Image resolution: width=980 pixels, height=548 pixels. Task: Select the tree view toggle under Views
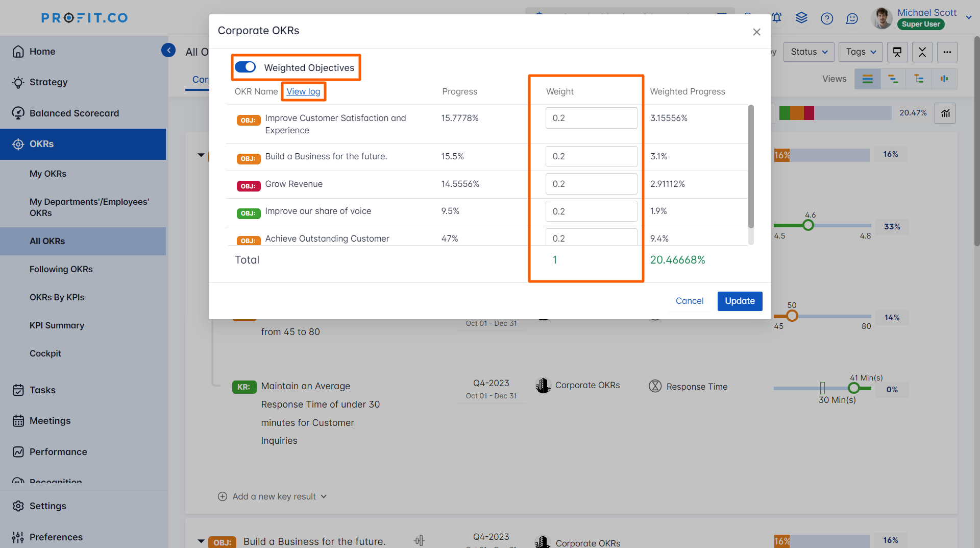coord(919,79)
